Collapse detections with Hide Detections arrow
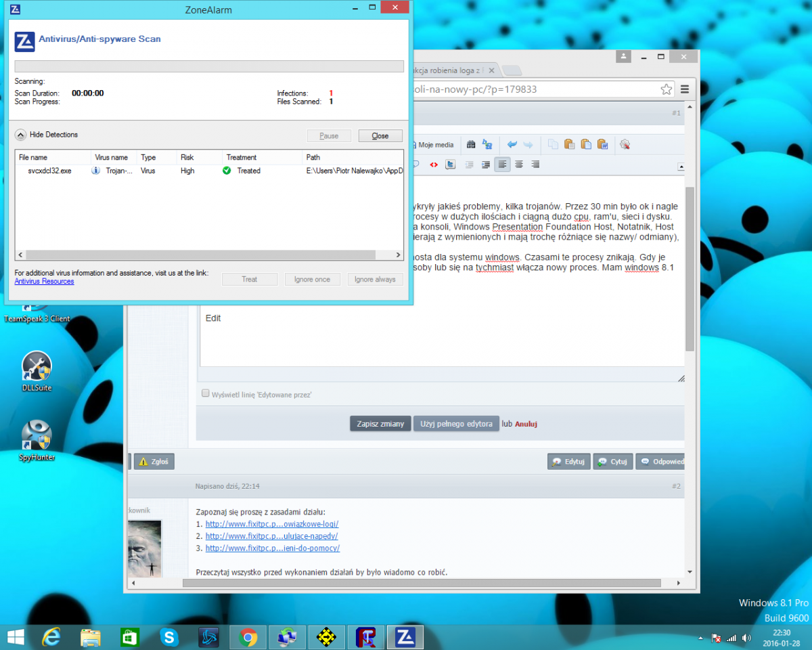812x650 pixels. 20,135
